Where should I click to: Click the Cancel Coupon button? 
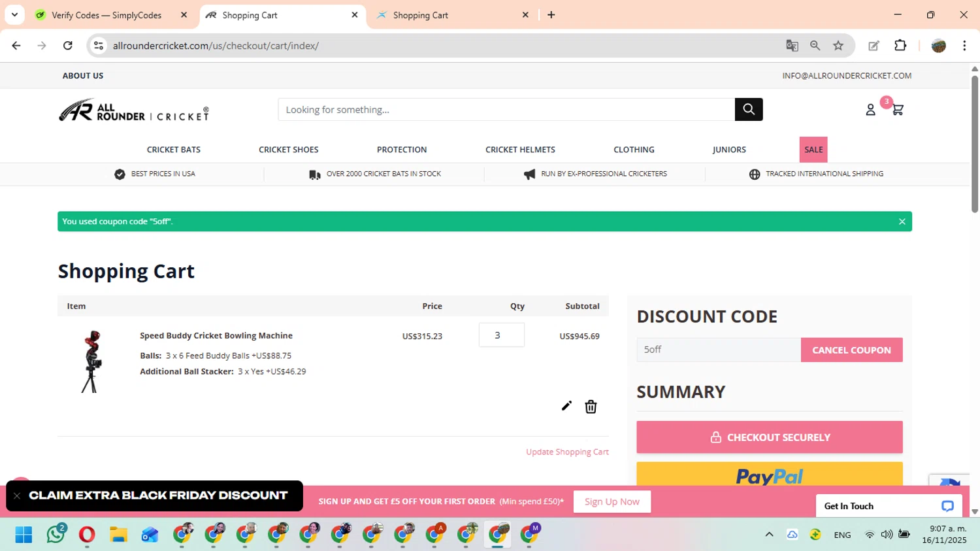pos(851,350)
